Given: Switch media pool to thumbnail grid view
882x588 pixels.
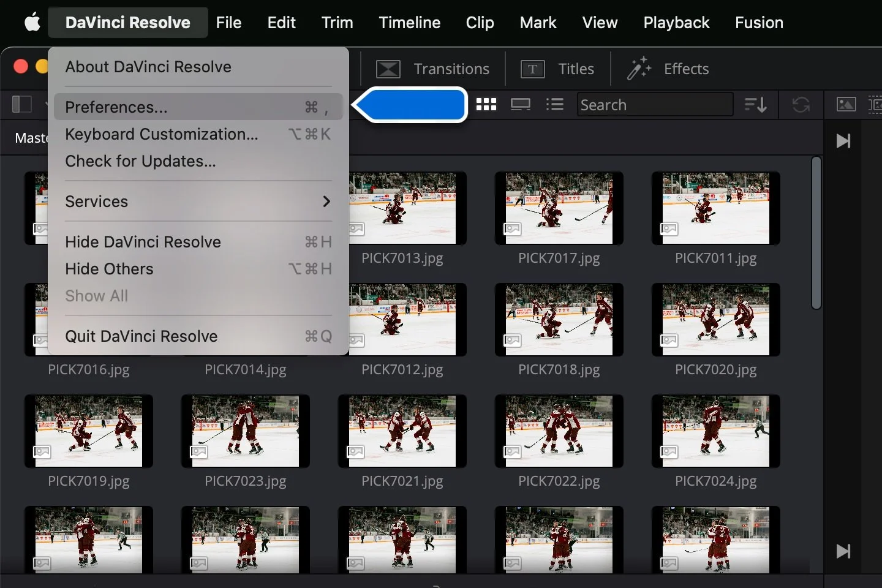Looking at the screenshot, I should coord(486,105).
